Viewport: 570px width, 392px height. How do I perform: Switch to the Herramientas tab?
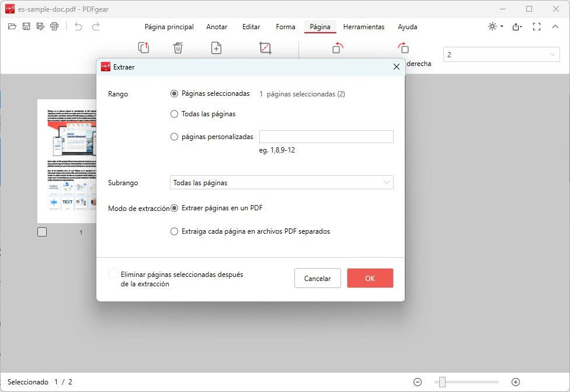pyautogui.click(x=363, y=27)
